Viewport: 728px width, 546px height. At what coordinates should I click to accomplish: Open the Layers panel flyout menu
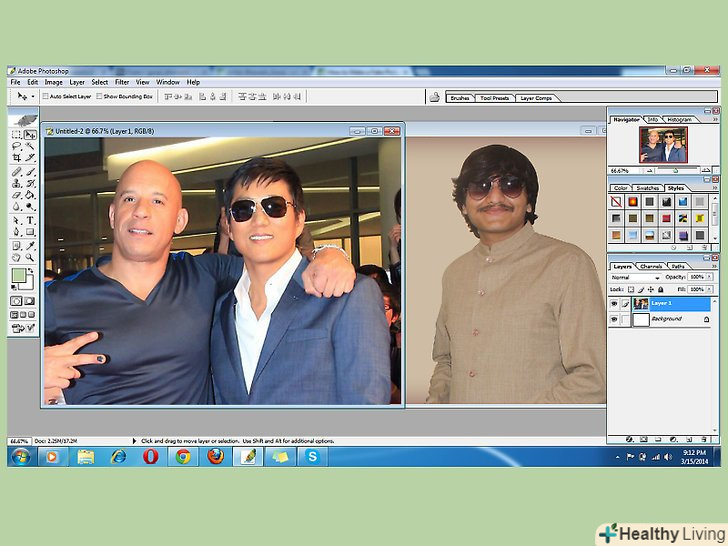tap(715, 266)
